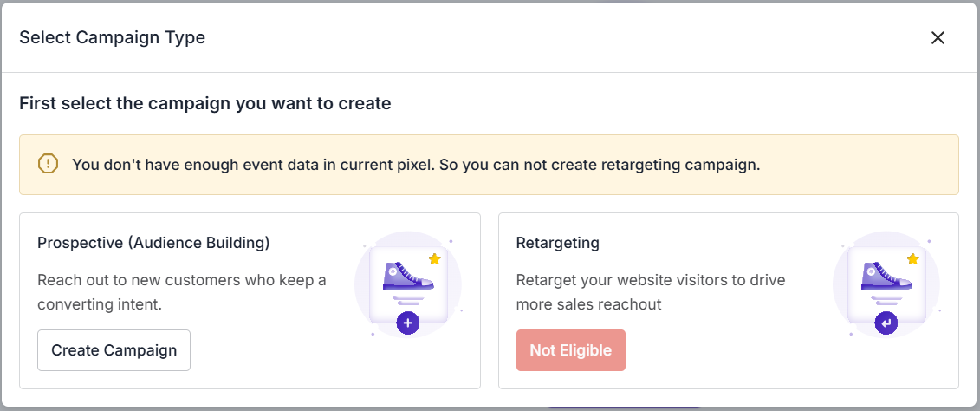The height and width of the screenshot is (411, 980).
Task: Click the 'Select Campaign Type' dialog title
Action: coord(112,37)
